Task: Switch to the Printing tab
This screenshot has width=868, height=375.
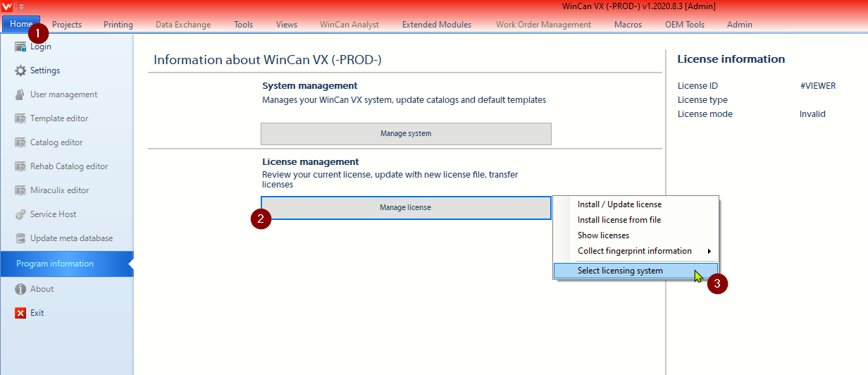Action: (118, 24)
